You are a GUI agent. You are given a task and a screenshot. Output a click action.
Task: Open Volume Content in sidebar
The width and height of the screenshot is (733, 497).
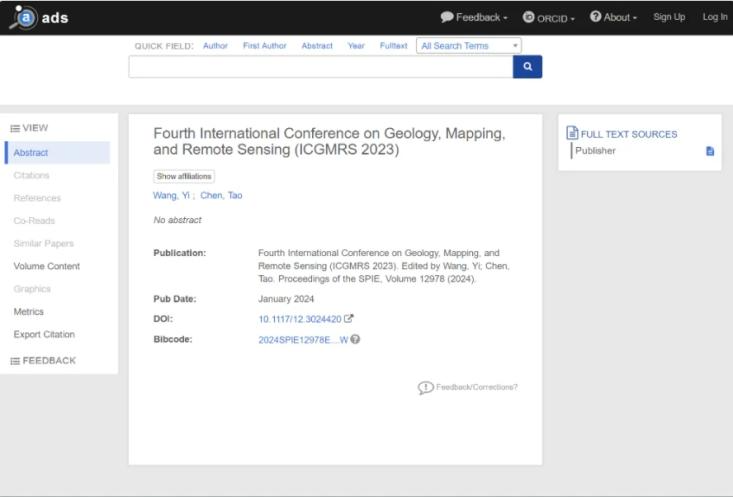point(47,266)
